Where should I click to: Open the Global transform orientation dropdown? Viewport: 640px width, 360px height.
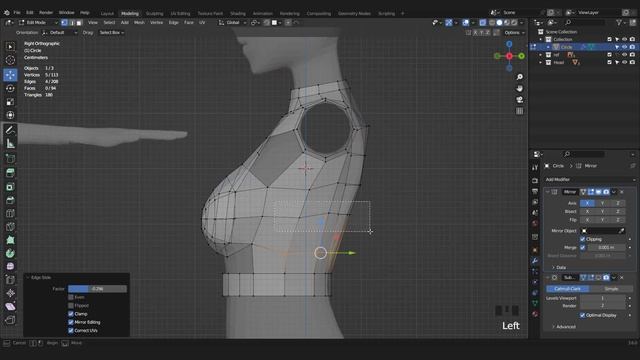(x=233, y=22)
